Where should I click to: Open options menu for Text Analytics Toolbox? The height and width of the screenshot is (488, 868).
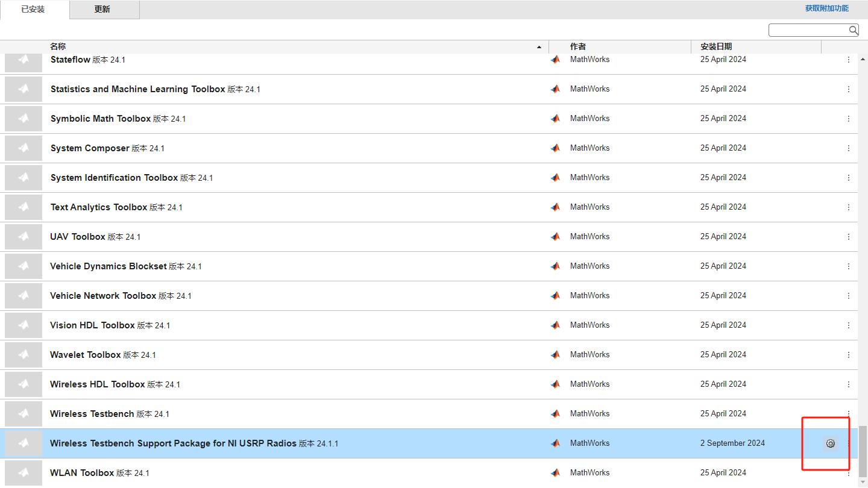coord(849,207)
